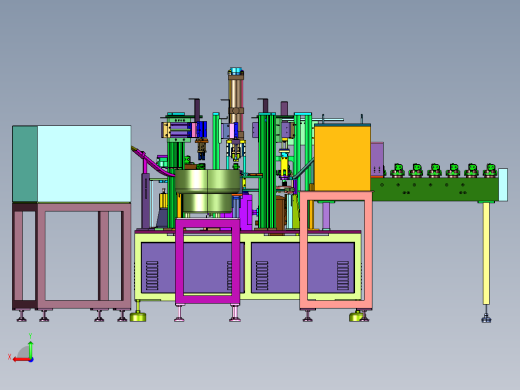Select the mauve hopper stand frame

pos(71,256)
